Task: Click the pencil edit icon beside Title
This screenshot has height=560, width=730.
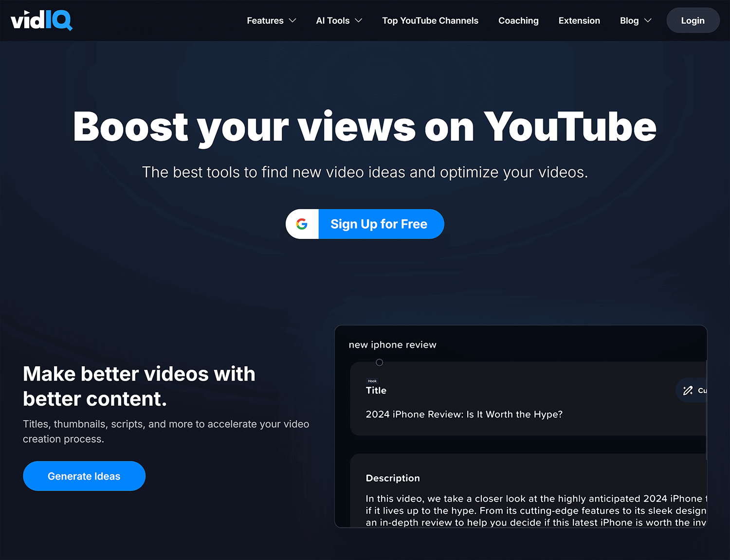Action: (x=688, y=390)
